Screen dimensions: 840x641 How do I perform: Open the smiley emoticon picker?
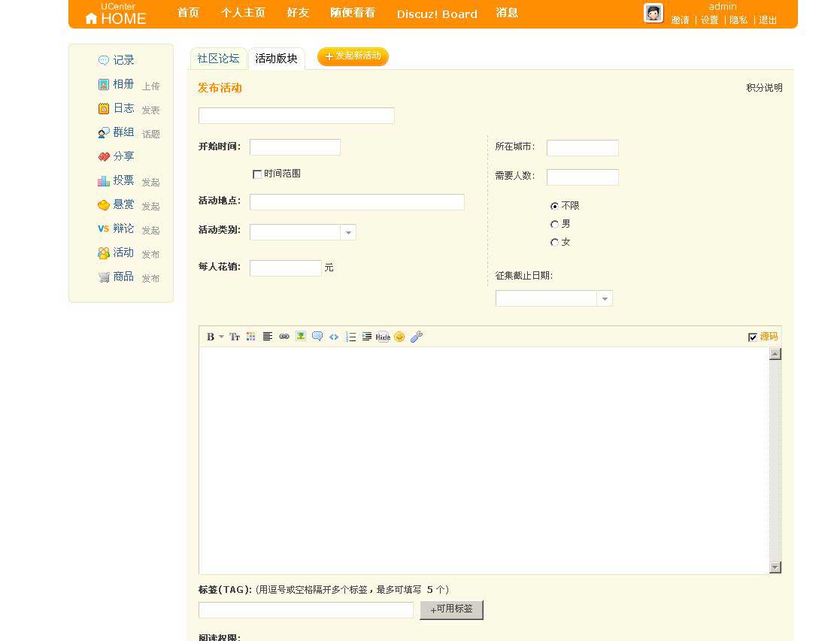[399, 337]
